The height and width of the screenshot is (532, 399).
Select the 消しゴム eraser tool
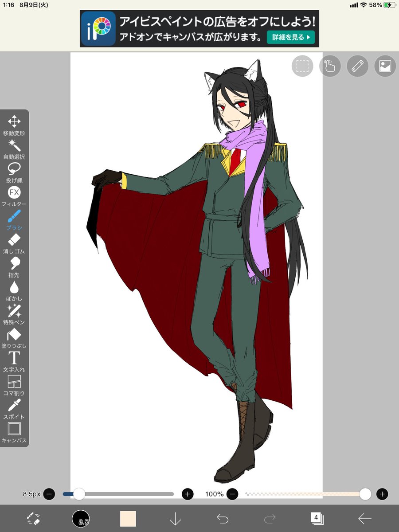(x=14, y=244)
